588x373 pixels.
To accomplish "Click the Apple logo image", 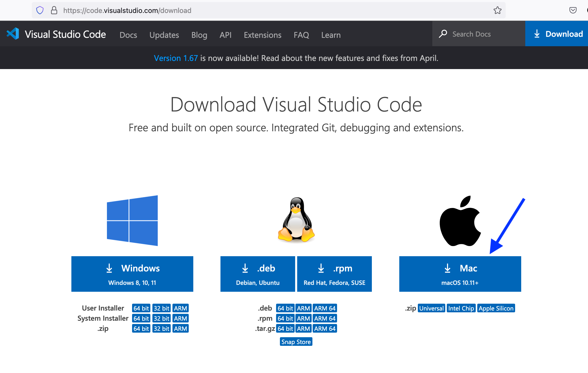I will click(460, 221).
